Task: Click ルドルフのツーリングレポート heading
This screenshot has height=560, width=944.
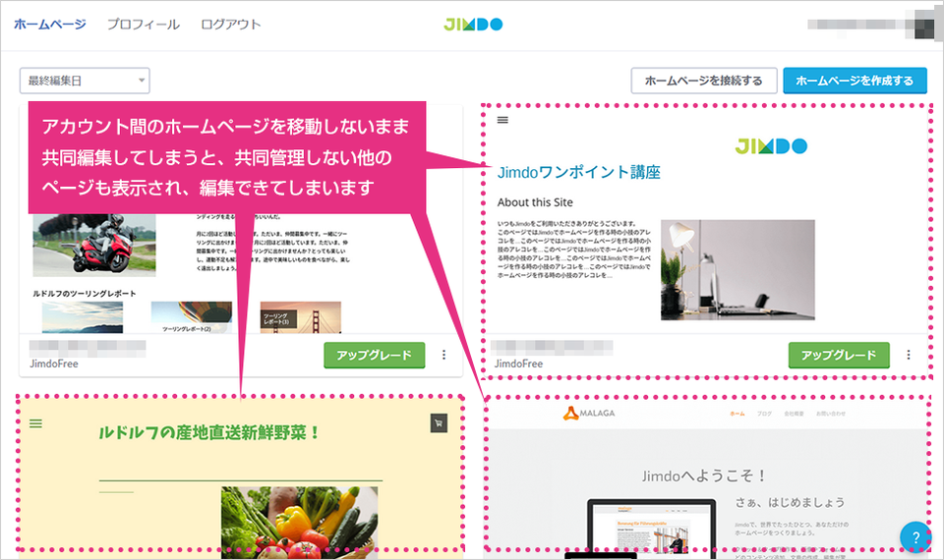Action: coord(85,294)
